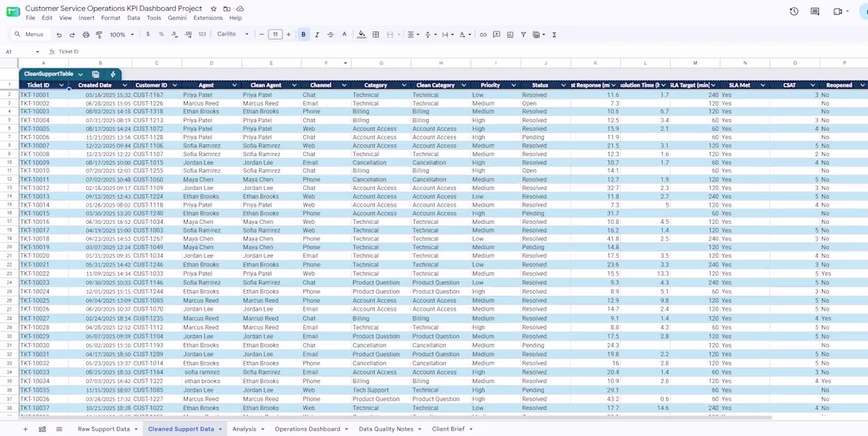Viewport: 868px width, 436px height.
Task: Toggle strikethrough formatting
Action: coord(331,35)
